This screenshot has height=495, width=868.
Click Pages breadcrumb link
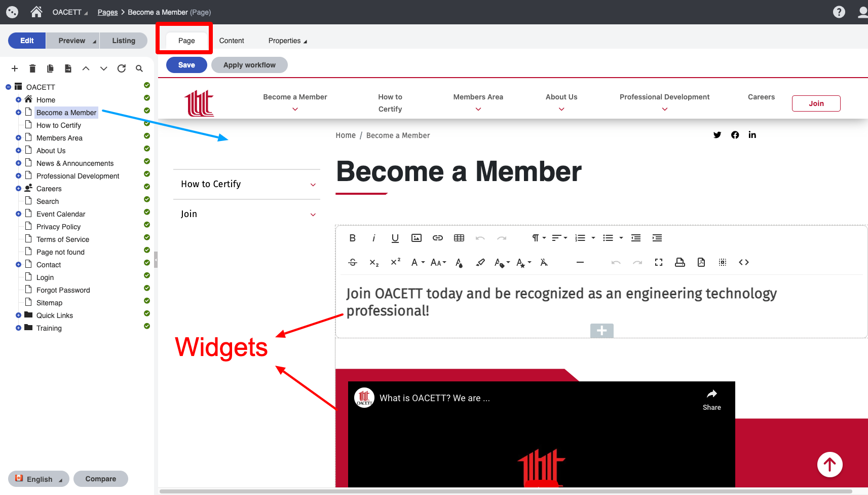(107, 12)
